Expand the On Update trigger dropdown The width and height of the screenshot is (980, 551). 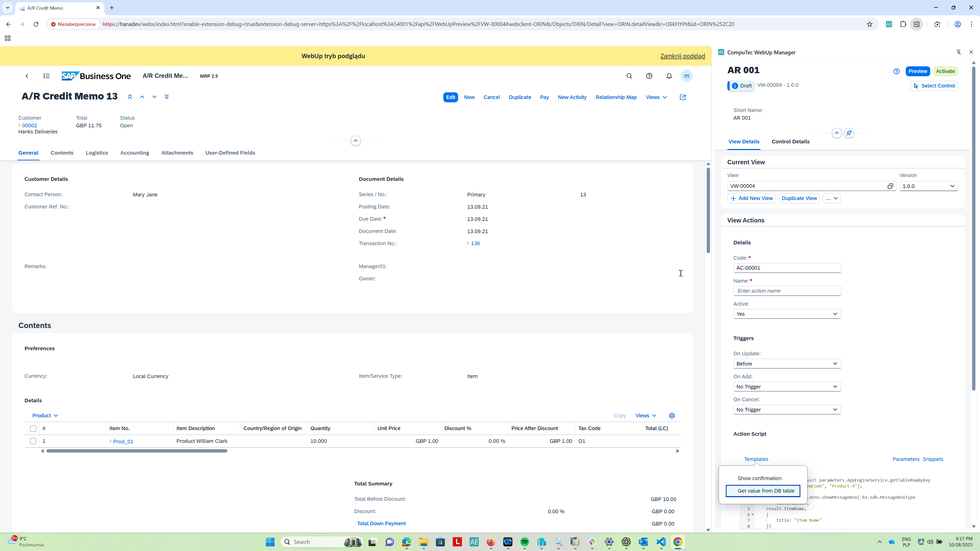click(787, 364)
